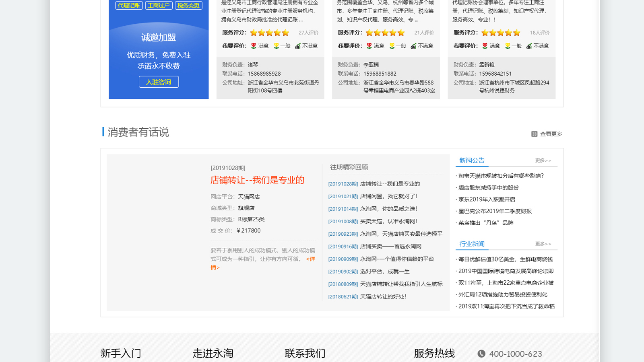Click the star rating with 21人评价

coord(385,33)
